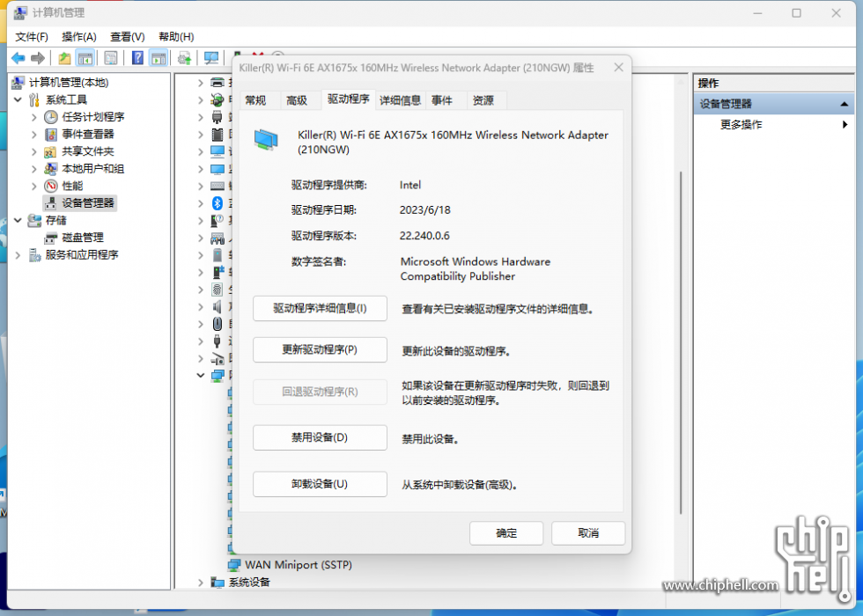Click the Properties sheet toolbar icon
This screenshot has width=863, height=616.
tap(111, 58)
